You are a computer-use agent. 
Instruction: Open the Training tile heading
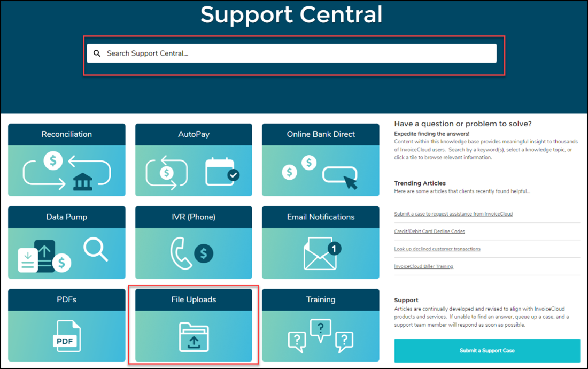[x=321, y=299]
